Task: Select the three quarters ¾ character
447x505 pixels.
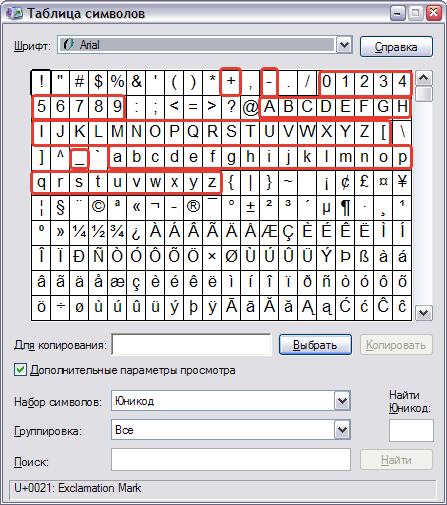Action: pyautogui.click(x=117, y=232)
